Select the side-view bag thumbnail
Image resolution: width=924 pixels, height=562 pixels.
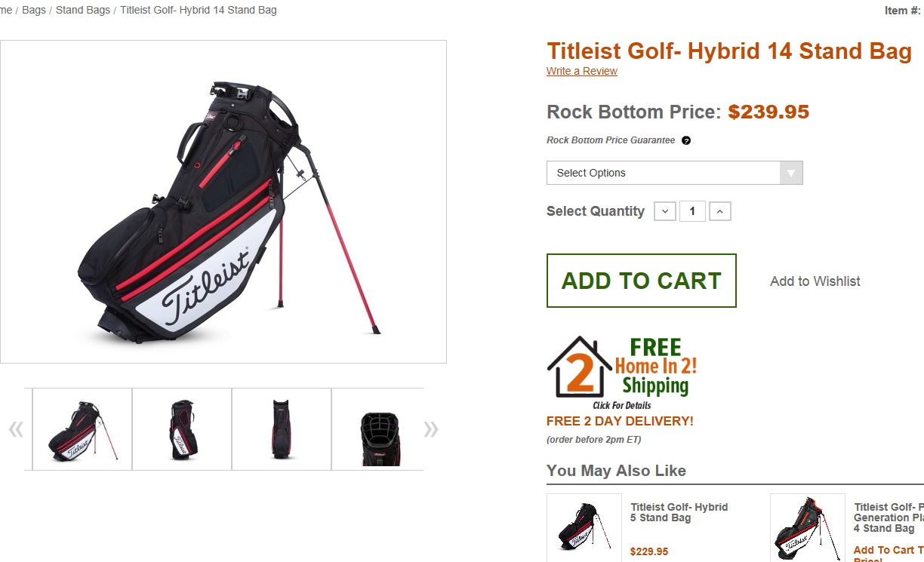tap(282, 429)
